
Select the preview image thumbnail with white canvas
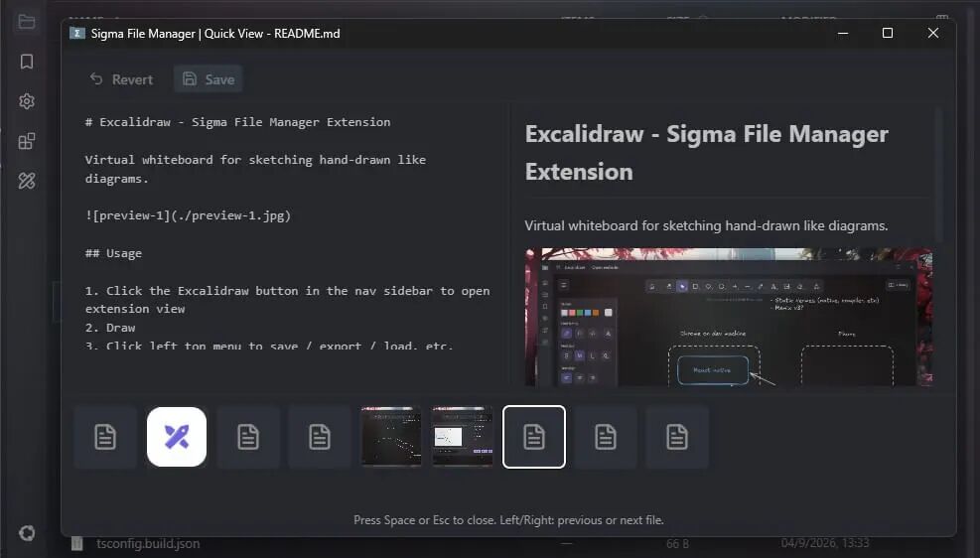[463, 437]
